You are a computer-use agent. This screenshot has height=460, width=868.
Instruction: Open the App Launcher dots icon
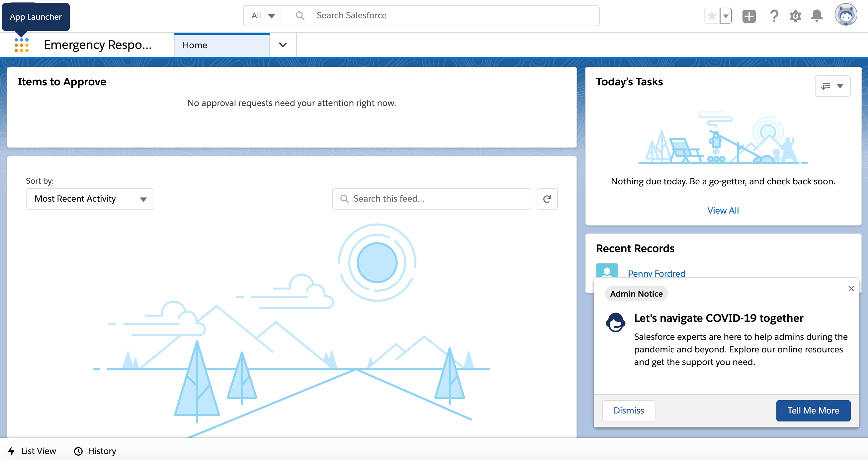[22, 45]
